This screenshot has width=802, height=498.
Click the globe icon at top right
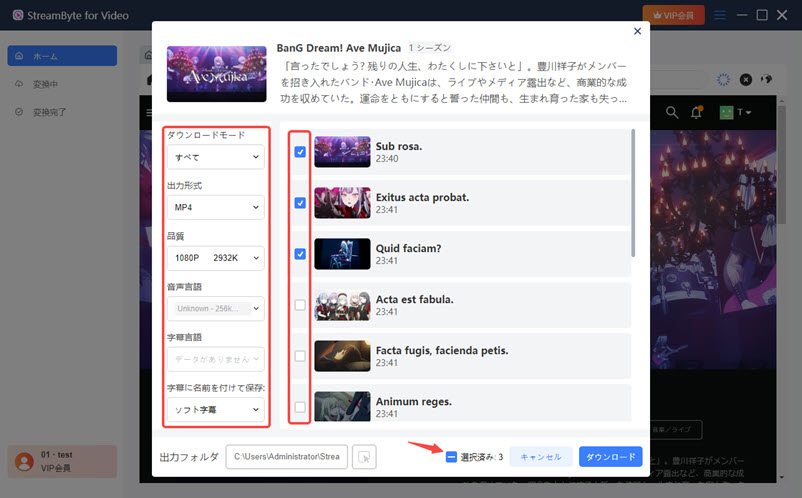[766, 79]
